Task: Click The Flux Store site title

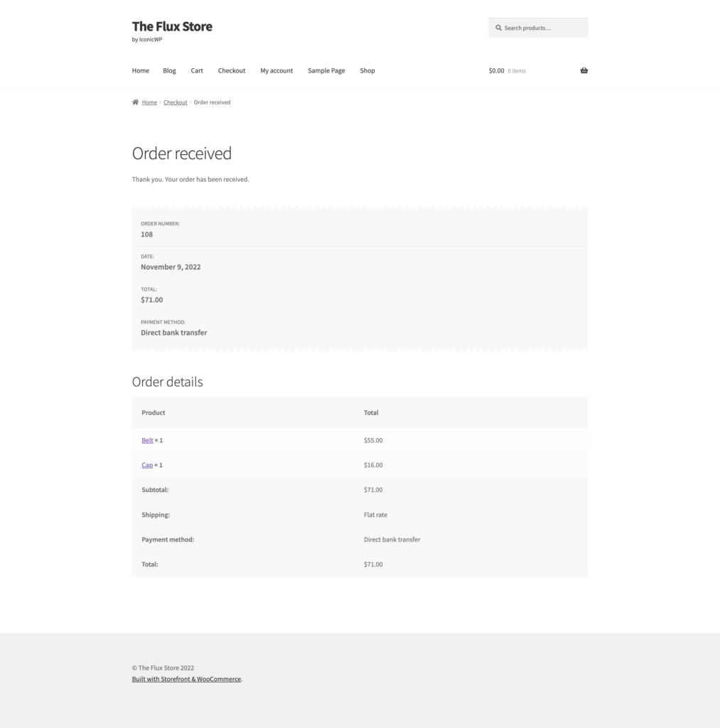Action: tap(172, 26)
